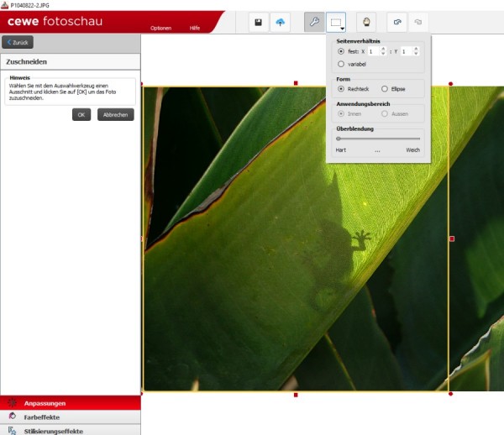Click the X aspect ratio input field
This screenshot has width=504, height=435.
371,51
